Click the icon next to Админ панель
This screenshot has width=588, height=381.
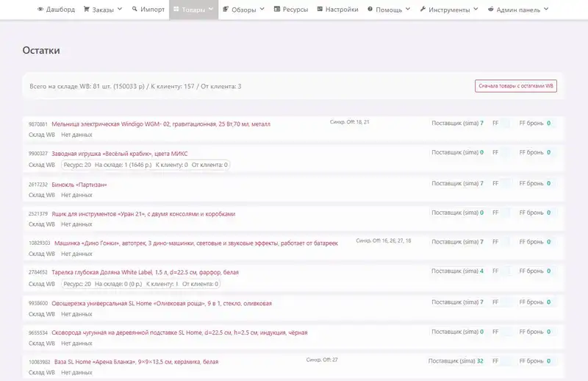(490, 9)
